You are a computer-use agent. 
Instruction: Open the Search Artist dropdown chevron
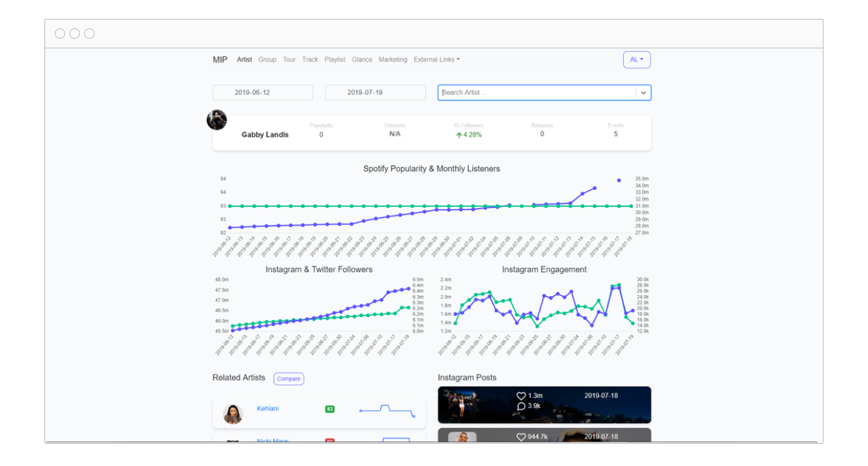tap(643, 93)
